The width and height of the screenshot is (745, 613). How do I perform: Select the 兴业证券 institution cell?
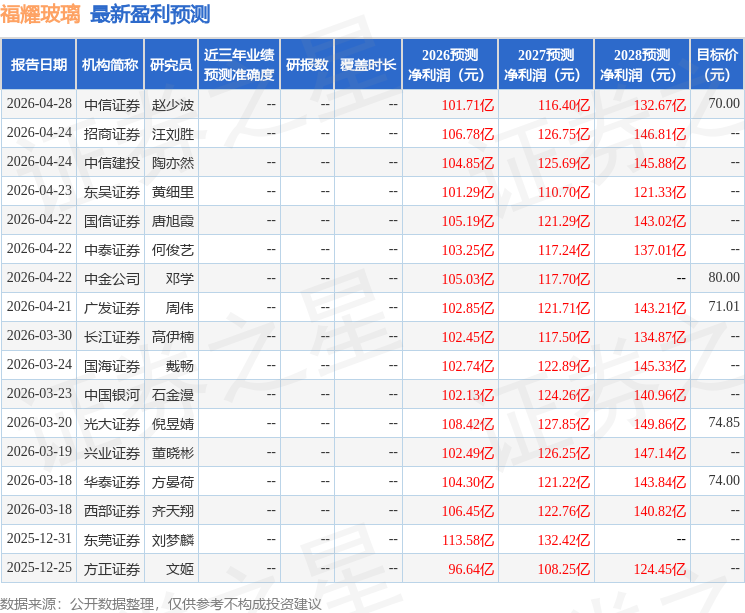pyautogui.click(x=112, y=452)
